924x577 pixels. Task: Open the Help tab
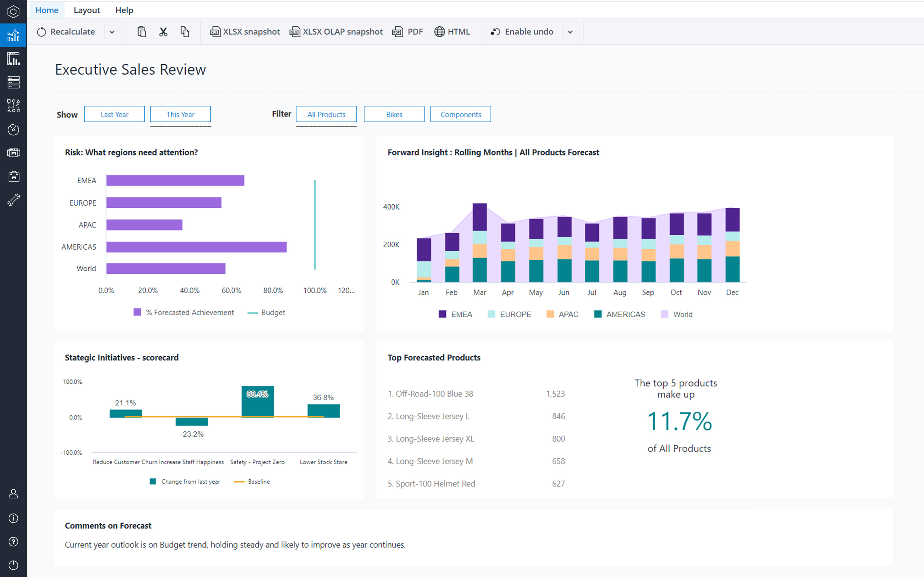point(124,10)
